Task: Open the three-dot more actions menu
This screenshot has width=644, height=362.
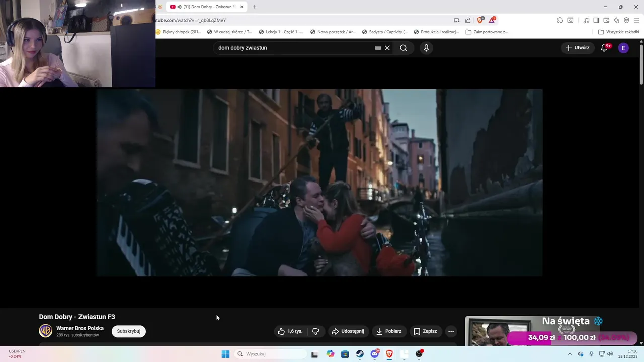Action: point(451,331)
